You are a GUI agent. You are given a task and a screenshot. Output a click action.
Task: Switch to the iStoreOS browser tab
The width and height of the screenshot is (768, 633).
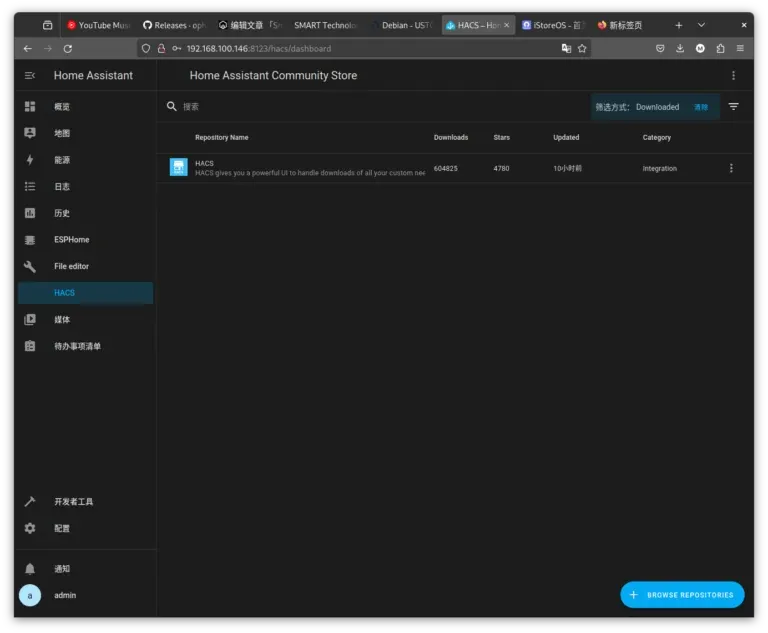click(553, 25)
